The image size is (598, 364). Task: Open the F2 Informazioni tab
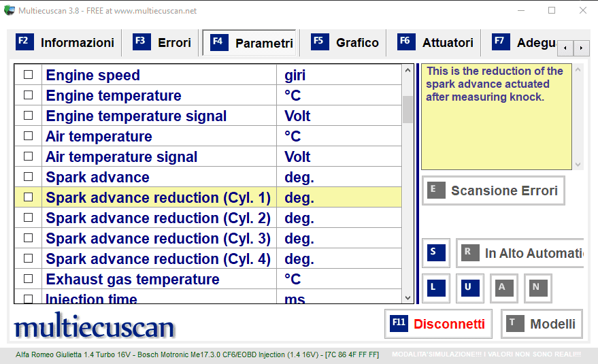point(65,42)
